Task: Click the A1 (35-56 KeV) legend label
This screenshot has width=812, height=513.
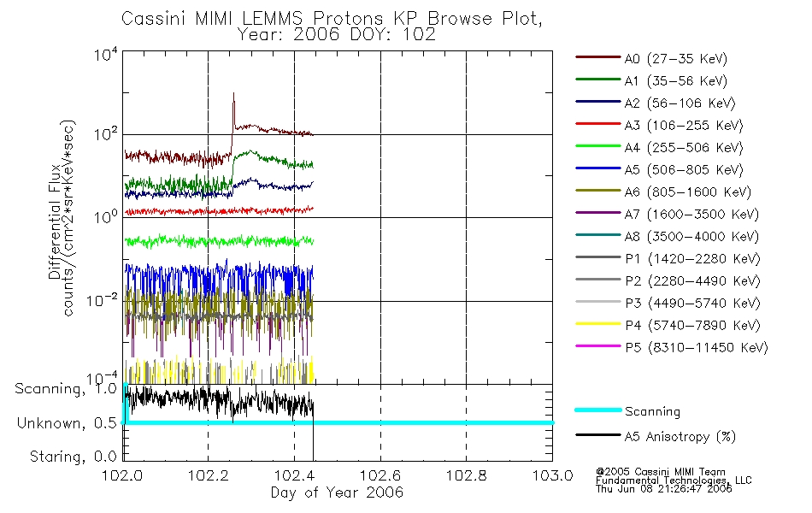Action: click(676, 81)
